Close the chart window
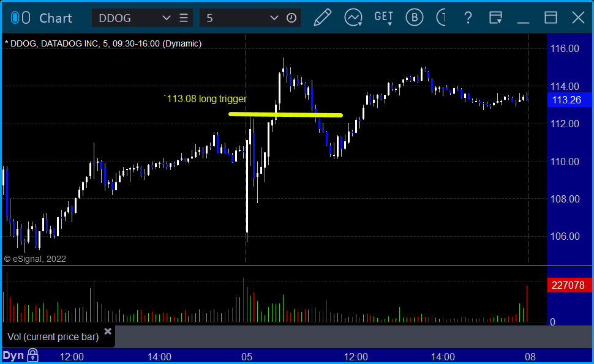The width and height of the screenshot is (594, 364). pyautogui.click(x=578, y=18)
